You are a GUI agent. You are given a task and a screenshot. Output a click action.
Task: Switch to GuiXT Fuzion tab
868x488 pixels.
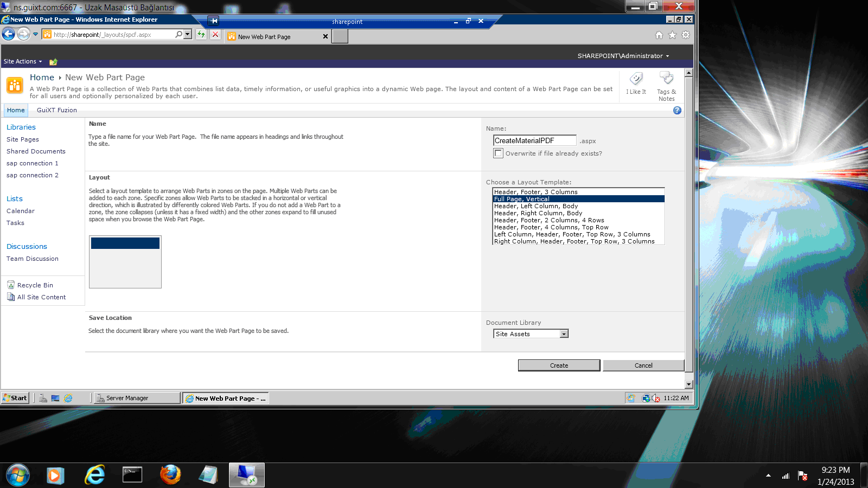(x=57, y=110)
